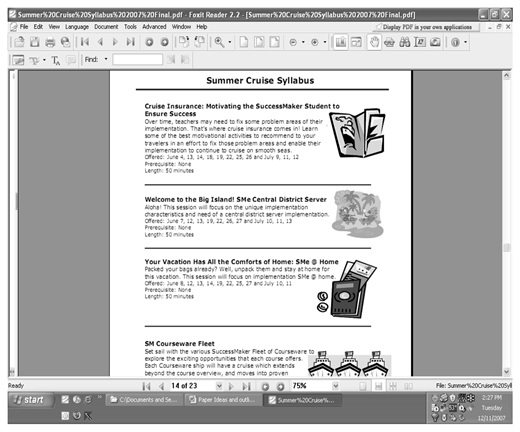
Task: Toggle the layout/full screen view icon
Action: click(x=356, y=42)
